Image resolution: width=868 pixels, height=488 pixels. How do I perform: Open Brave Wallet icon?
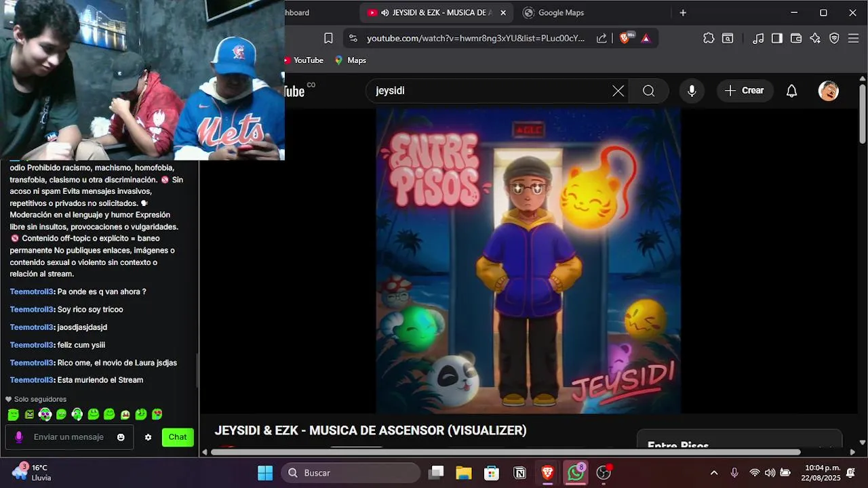[x=796, y=39]
